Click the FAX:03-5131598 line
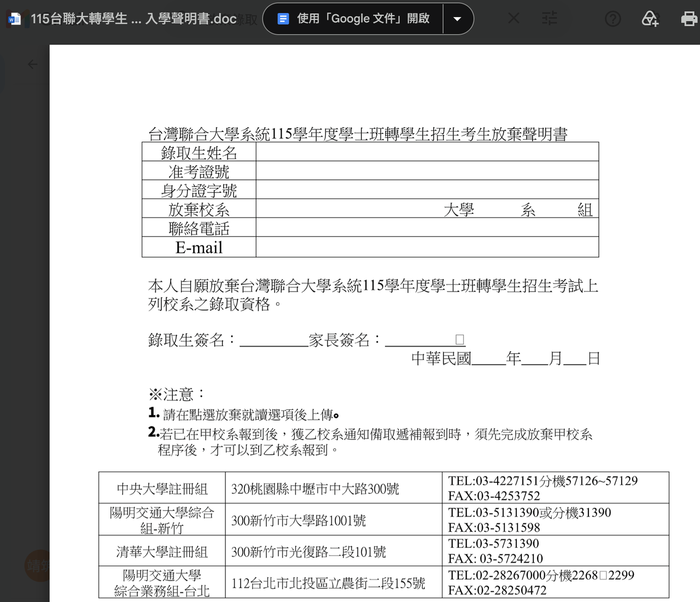700x602 pixels. (x=494, y=528)
